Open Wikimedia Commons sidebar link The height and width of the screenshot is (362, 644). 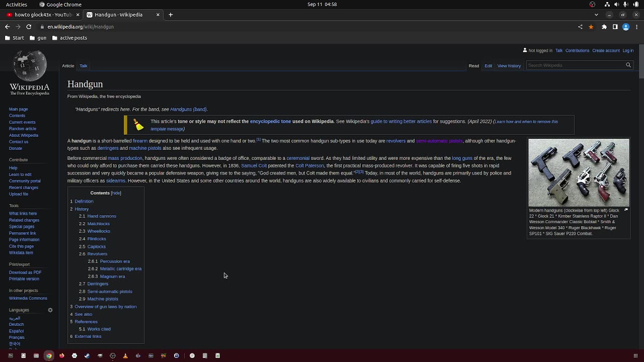pos(28,299)
